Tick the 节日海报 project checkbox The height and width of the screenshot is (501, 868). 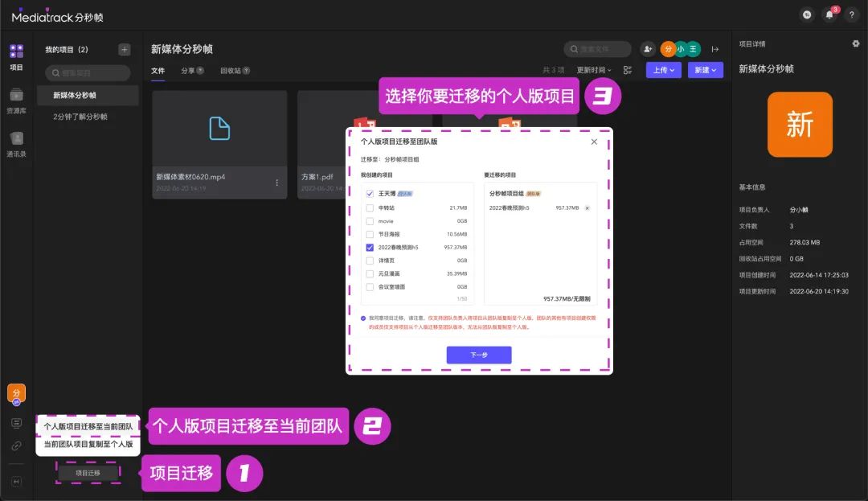tap(370, 234)
